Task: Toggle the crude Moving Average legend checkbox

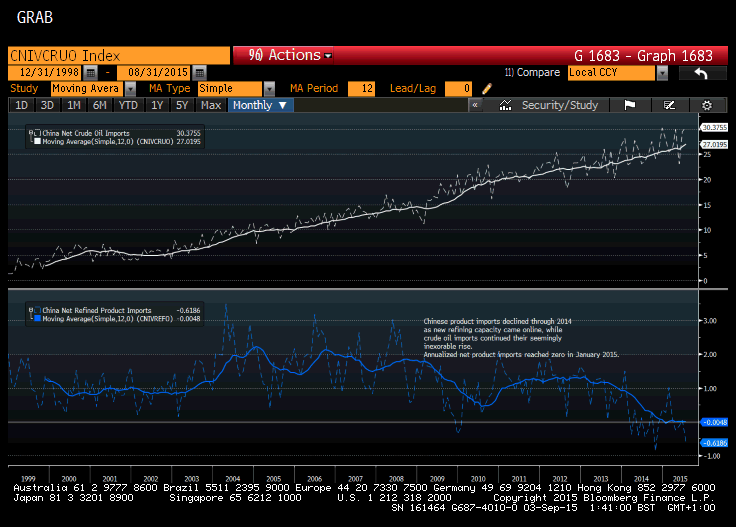Action: coord(38,141)
